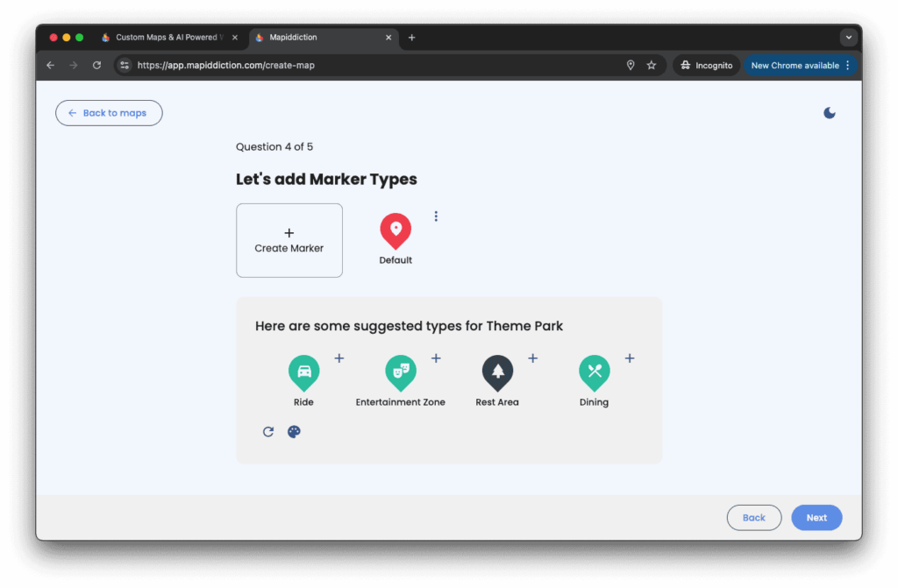Add the Dining type with plus
Image resolution: width=898 pixels, height=588 pixels.
pyautogui.click(x=629, y=358)
